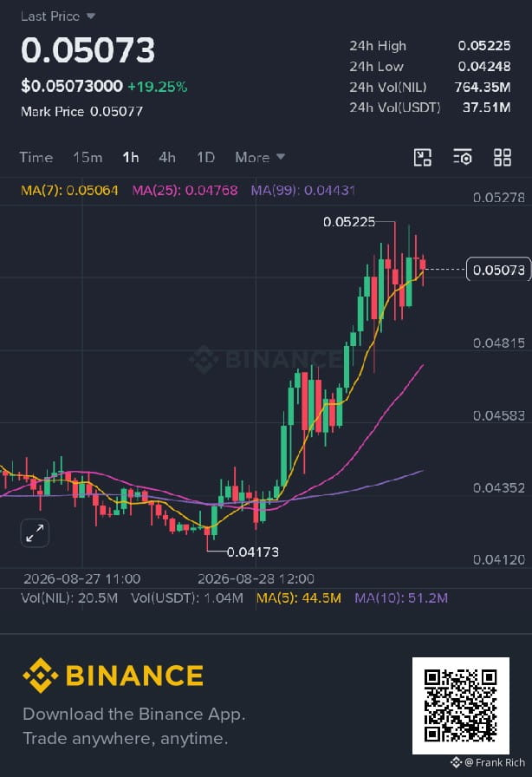Click the 24h Low value 0.04248
Viewport: 532px width, 777px height.
484,67
